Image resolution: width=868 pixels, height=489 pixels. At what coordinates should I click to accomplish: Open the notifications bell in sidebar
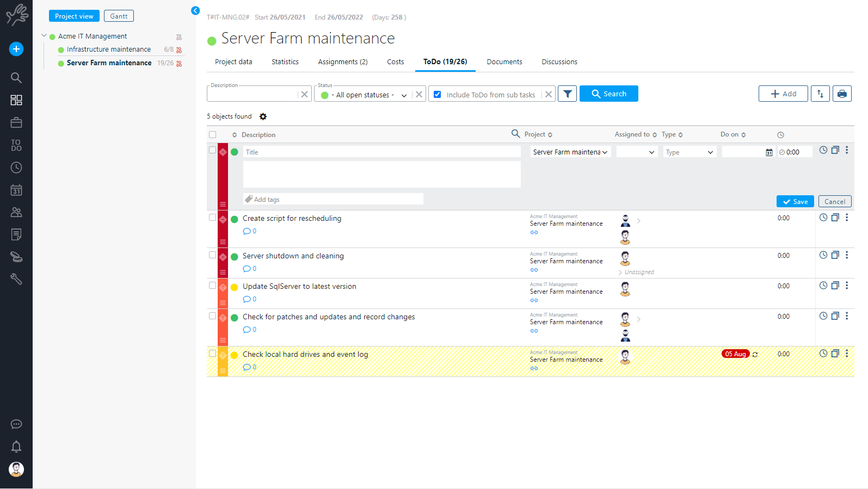(16, 447)
